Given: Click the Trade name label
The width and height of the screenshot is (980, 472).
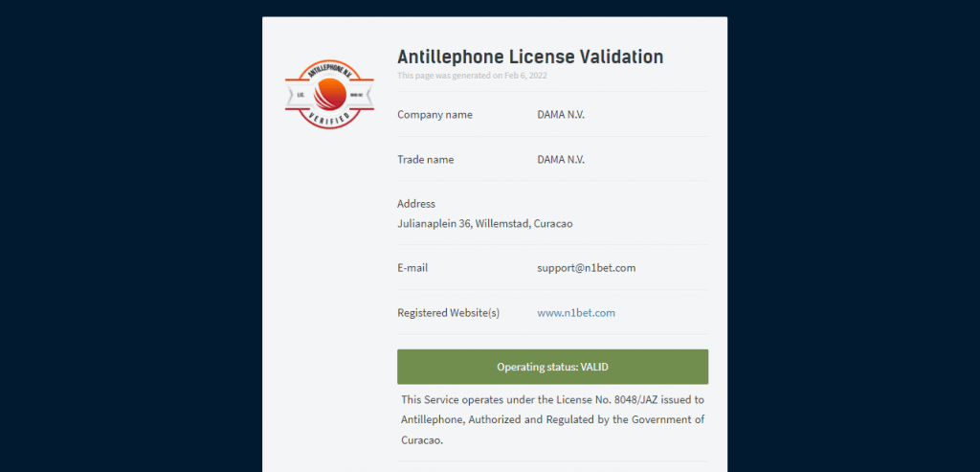Looking at the screenshot, I should tap(426, 160).
